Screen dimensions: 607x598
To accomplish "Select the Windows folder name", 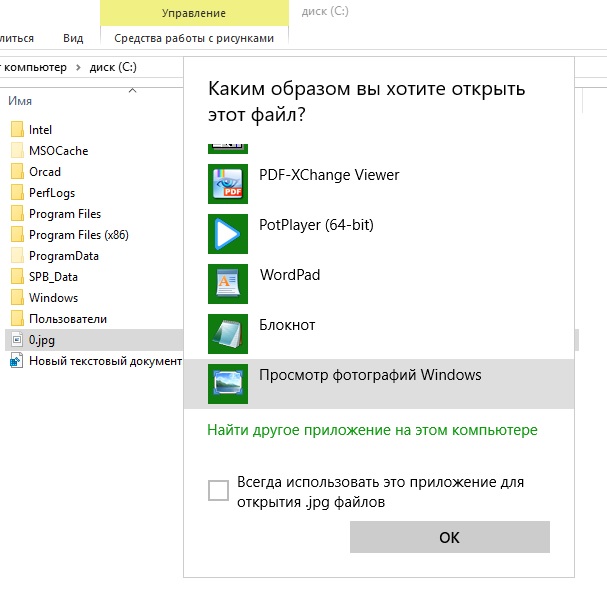I will coord(53,298).
